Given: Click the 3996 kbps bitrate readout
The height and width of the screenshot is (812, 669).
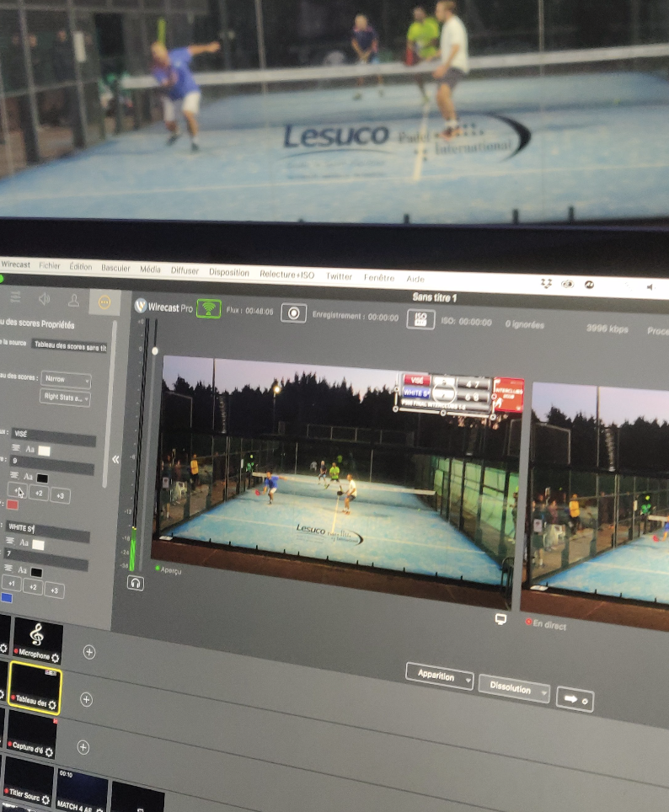Looking at the screenshot, I should pos(607,329).
